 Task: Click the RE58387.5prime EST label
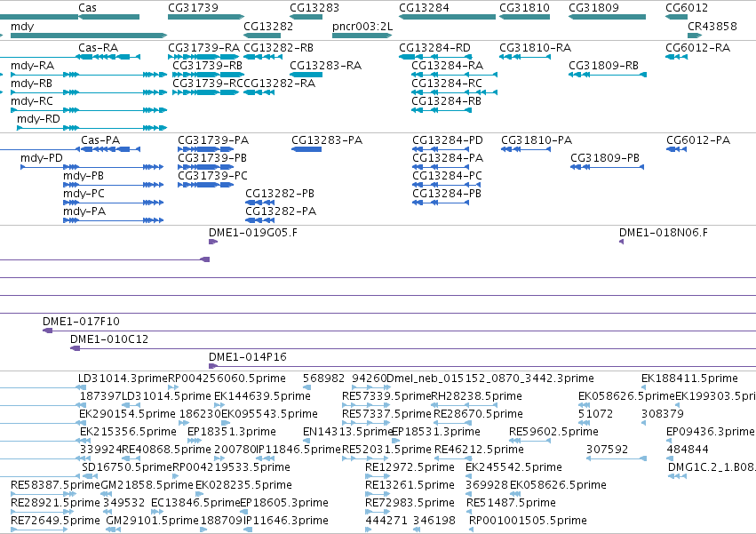[55, 485]
